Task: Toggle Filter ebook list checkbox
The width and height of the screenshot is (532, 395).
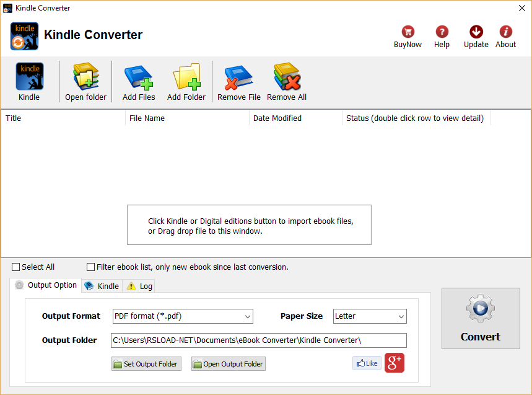Action: pyautogui.click(x=90, y=267)
